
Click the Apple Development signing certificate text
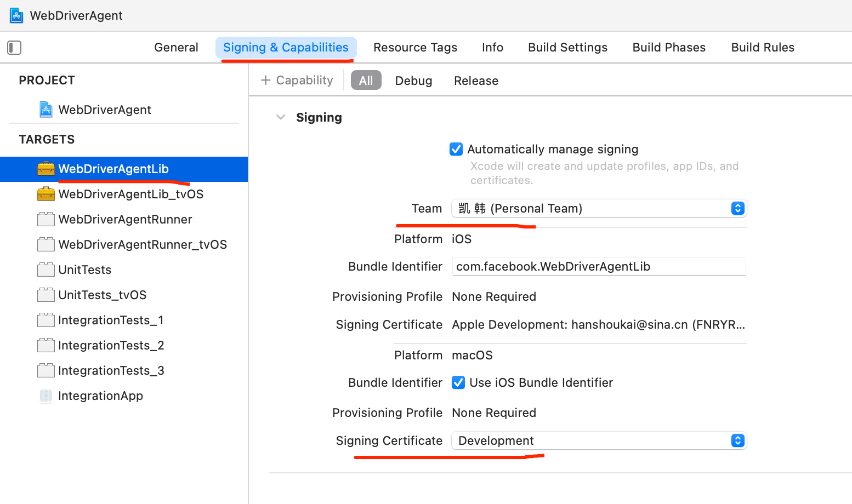[598, 324]
